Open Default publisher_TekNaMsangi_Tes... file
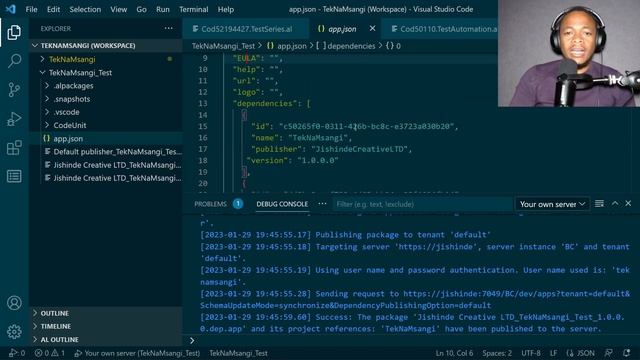 pos(106,151)
